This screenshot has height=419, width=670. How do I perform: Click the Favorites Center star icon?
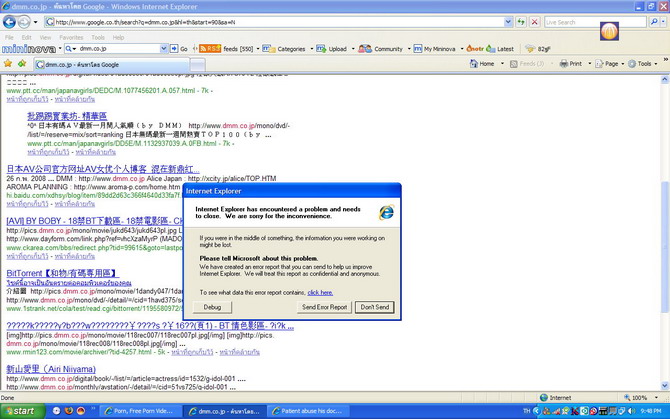click(x=8, y=64)
